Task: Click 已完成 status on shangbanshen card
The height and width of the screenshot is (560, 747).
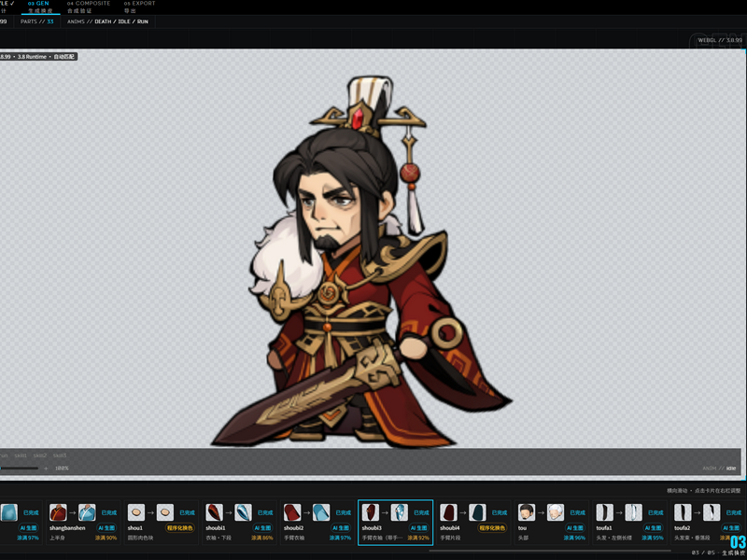Action: point(109,512)
